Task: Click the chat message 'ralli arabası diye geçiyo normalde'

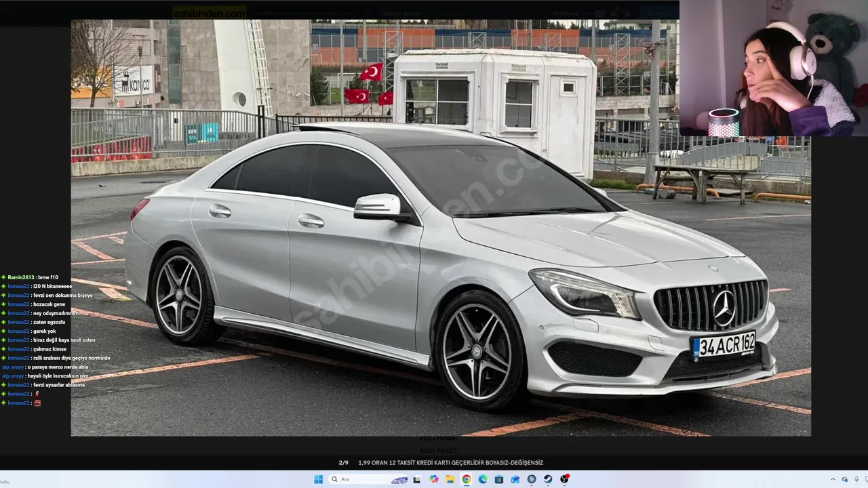Action: click(x=71, y=358)
